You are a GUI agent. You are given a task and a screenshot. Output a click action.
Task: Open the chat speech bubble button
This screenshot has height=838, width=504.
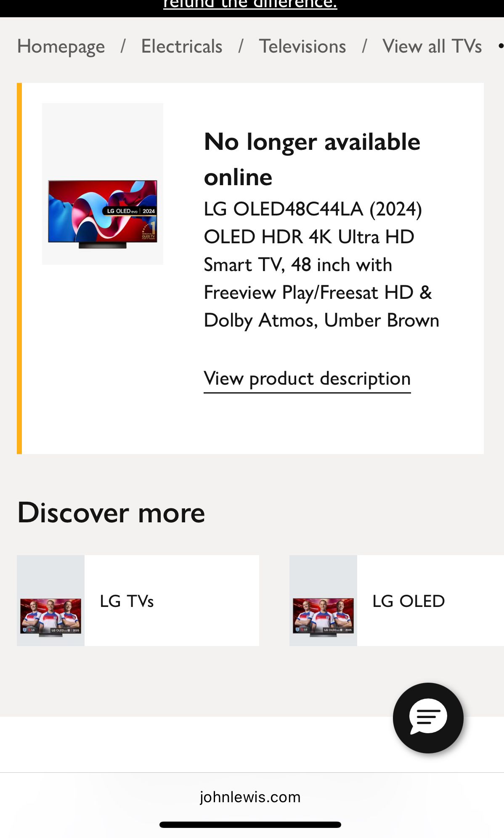click(428, 718)
